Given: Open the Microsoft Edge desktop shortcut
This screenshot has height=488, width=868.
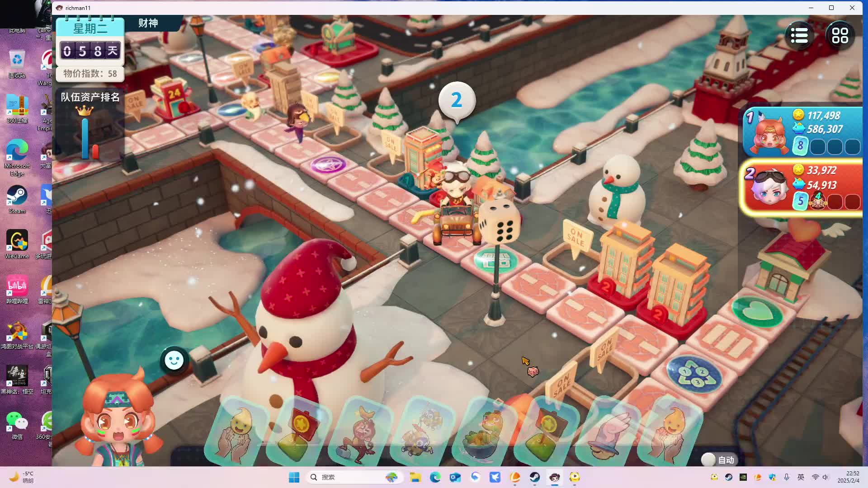Looking at the screenshot, I should (17, 158).
